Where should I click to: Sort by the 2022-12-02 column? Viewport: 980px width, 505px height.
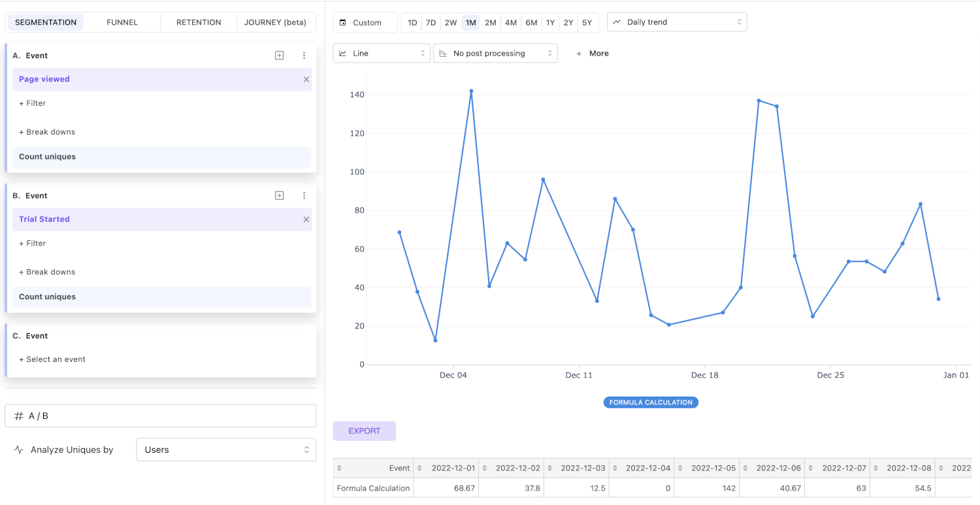click(485, 468)
